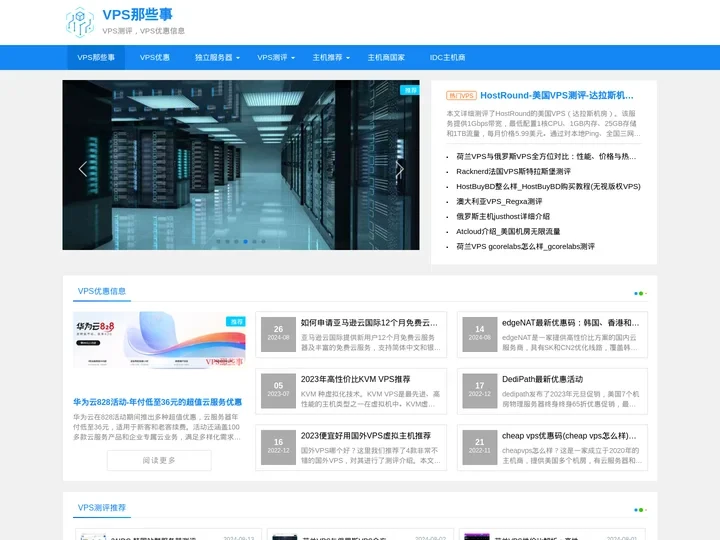Screen dimensions: 720x540
Task: Click the 华为云828 banner thumbnail
Action: [159, 340]
